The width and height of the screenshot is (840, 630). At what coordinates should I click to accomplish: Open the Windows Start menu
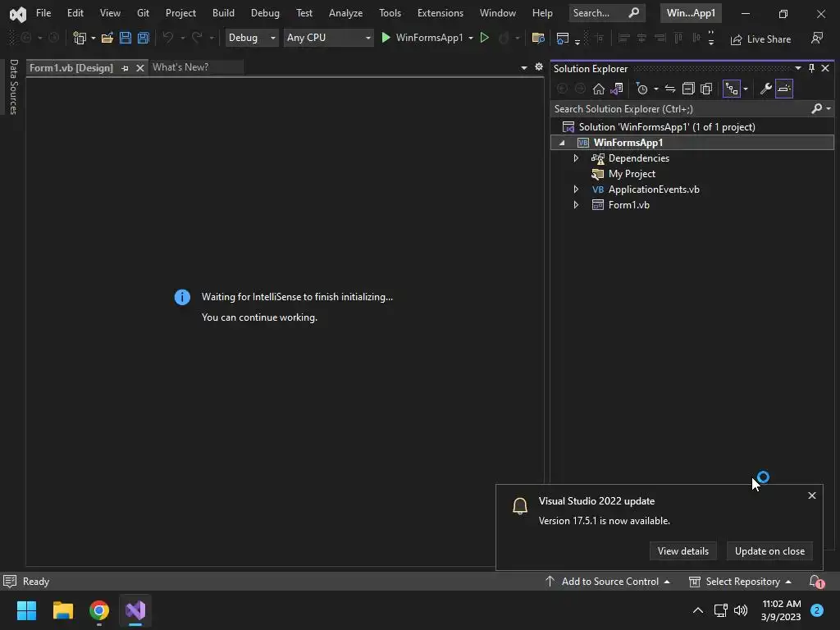pos(26,610)
